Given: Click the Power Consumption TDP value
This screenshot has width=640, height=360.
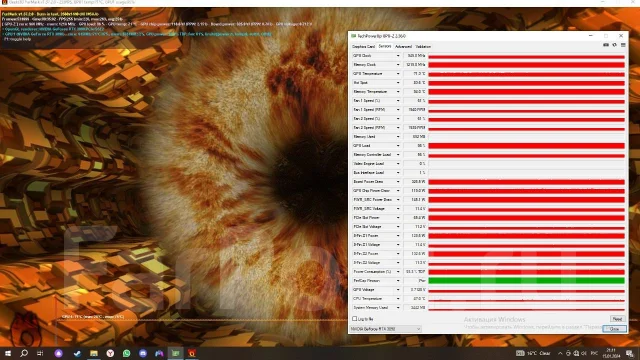Looking at the screenshot, I should pyautogui.click(x=415, y=271).
